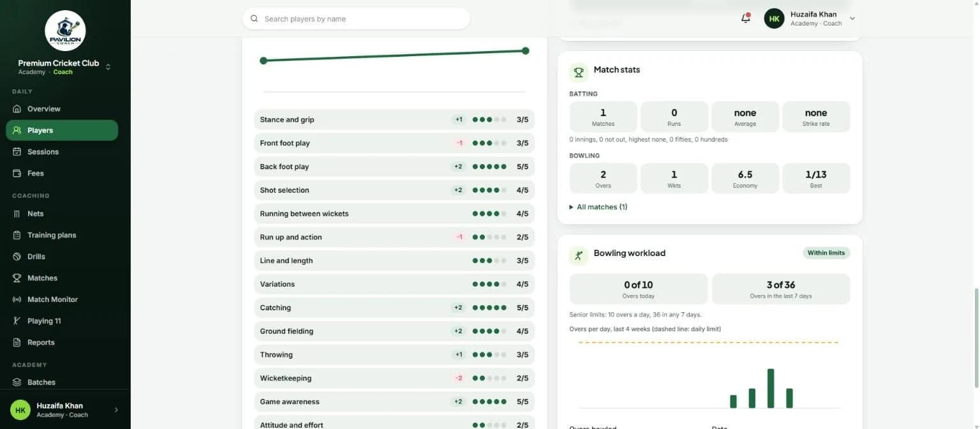Click the Match Monitor broadcast icon
Viewport: 980px width, 429px height.
(x=17, y=299)
